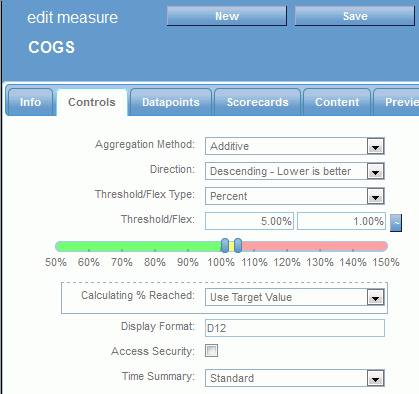Open the Time Summary dropdown arrow

pos(376,378)
